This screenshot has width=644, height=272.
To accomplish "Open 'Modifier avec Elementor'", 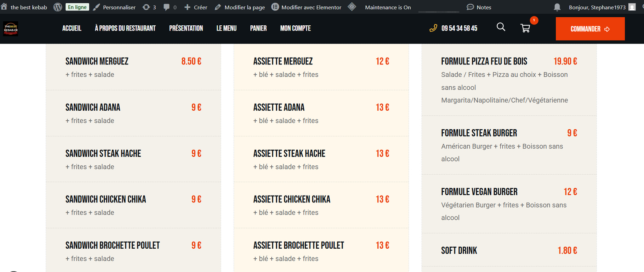I will coord(306,7).
